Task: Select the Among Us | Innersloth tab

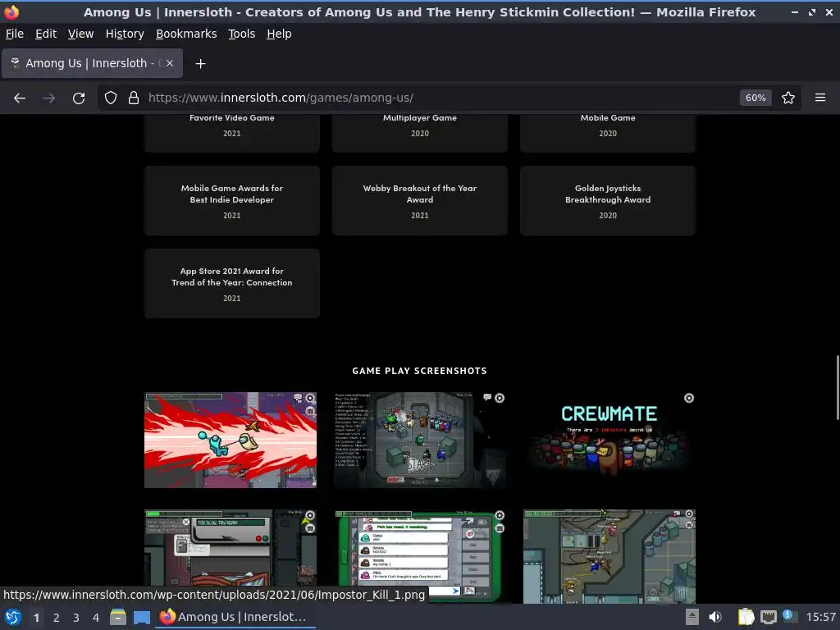Action: point(92,63)
